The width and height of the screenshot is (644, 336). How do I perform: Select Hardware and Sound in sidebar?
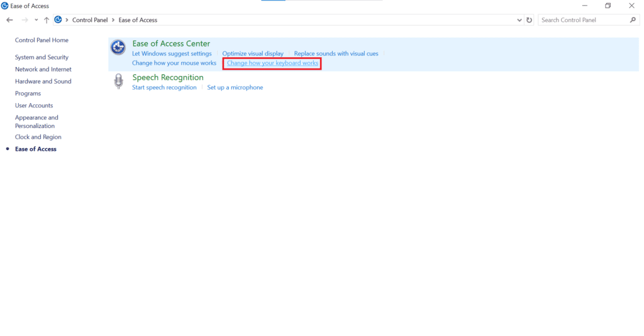(x=43, y=81)
